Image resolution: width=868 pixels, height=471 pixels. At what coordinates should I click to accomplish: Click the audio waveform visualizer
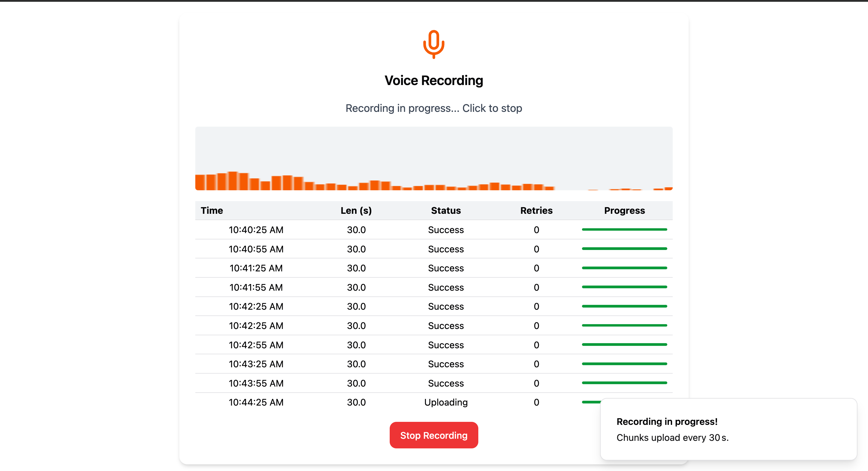pos(434,159)
